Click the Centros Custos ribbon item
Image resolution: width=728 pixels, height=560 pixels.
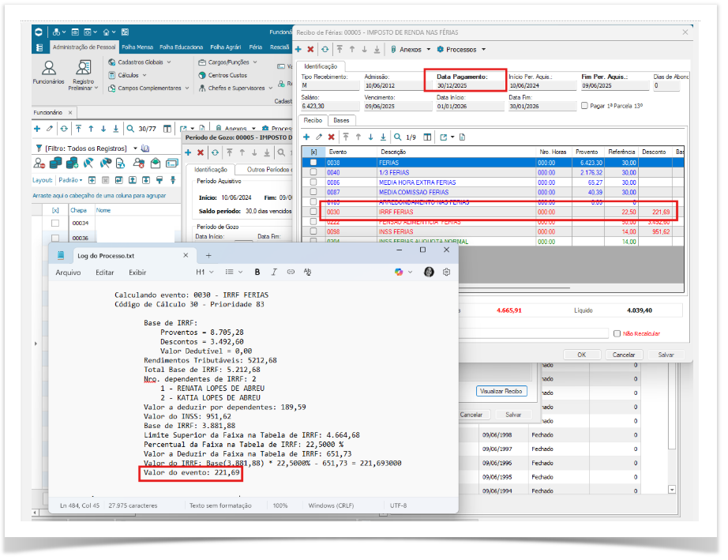223,75
